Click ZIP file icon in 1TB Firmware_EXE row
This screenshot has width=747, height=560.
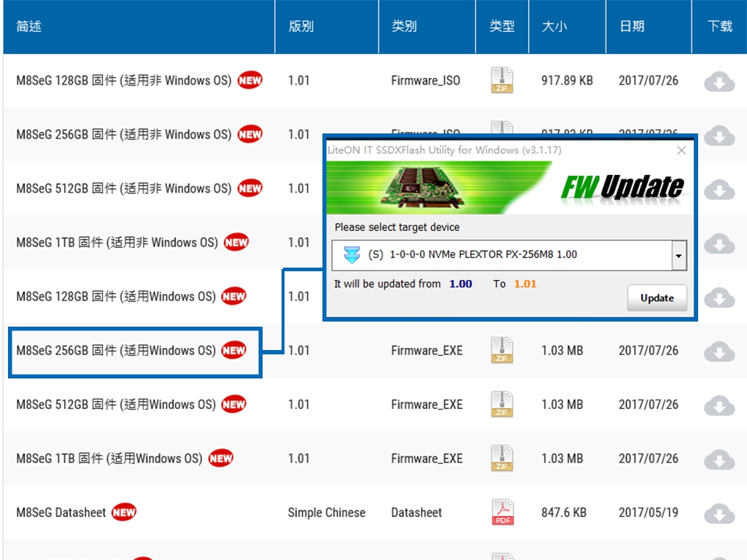[502, 458]
